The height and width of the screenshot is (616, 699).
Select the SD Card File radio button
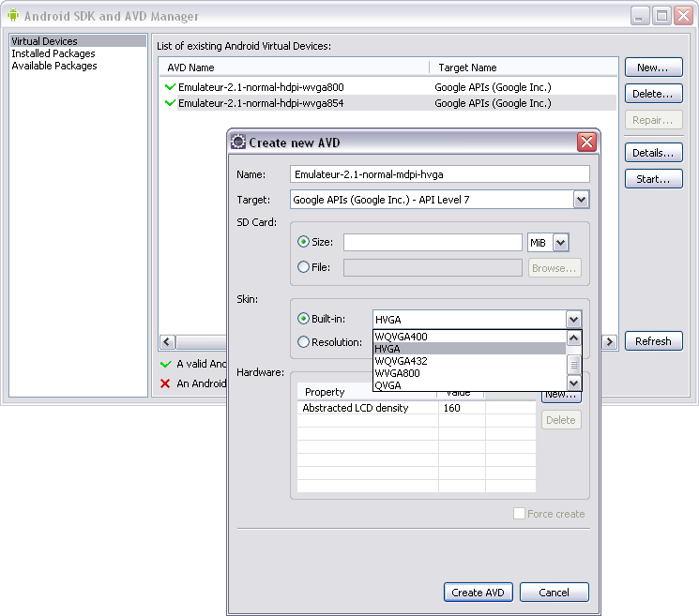click(x=303, y=267)
